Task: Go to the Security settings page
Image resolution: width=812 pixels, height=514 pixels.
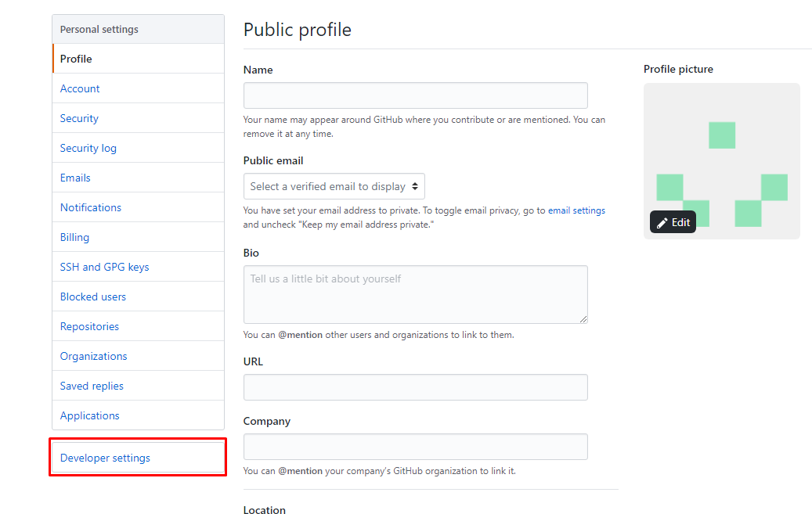Action: tap(79, 118)
